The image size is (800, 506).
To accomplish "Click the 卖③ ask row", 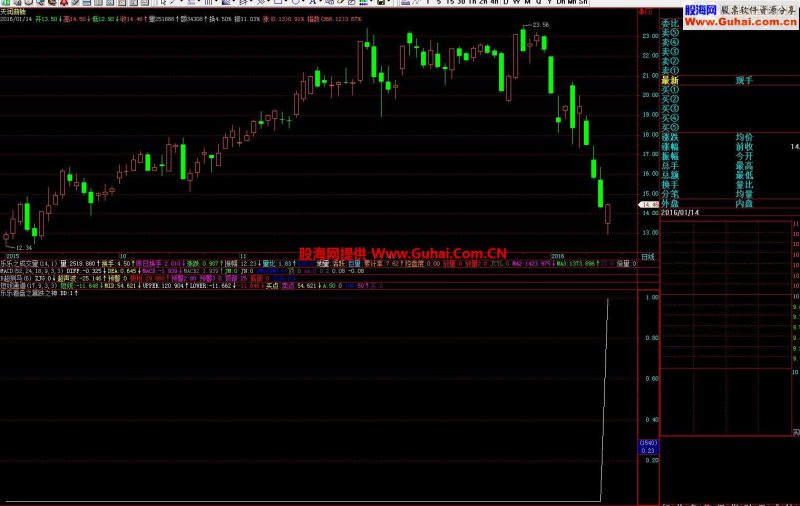I will [670, 52].
